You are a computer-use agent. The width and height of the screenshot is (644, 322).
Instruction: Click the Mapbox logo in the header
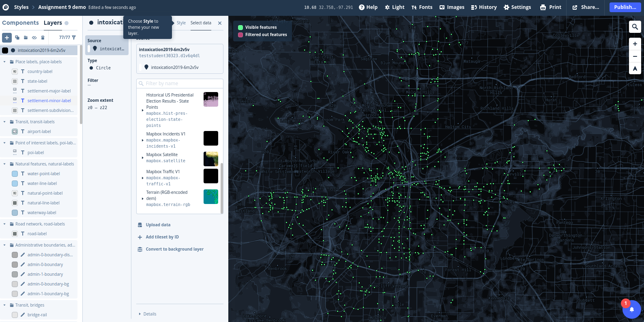6,7
